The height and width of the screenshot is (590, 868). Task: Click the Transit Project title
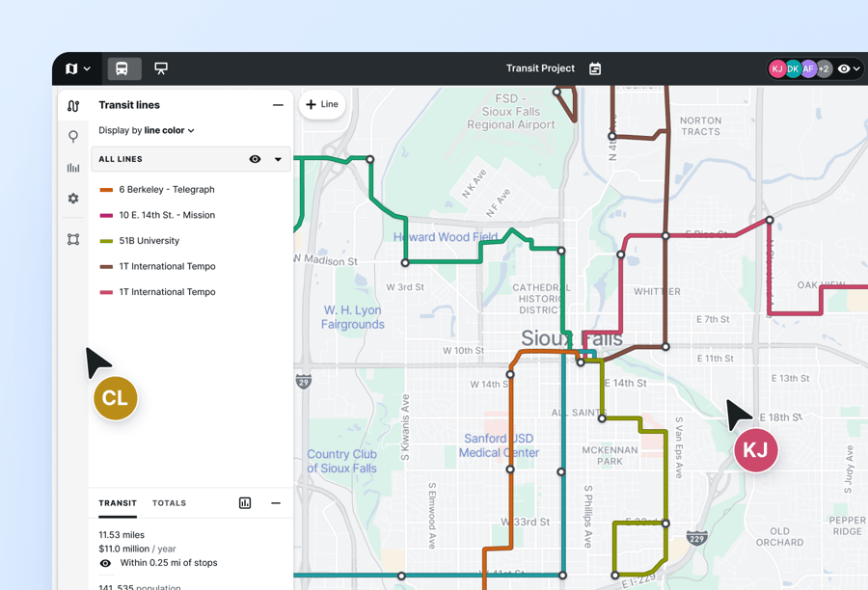pos(540,68)
